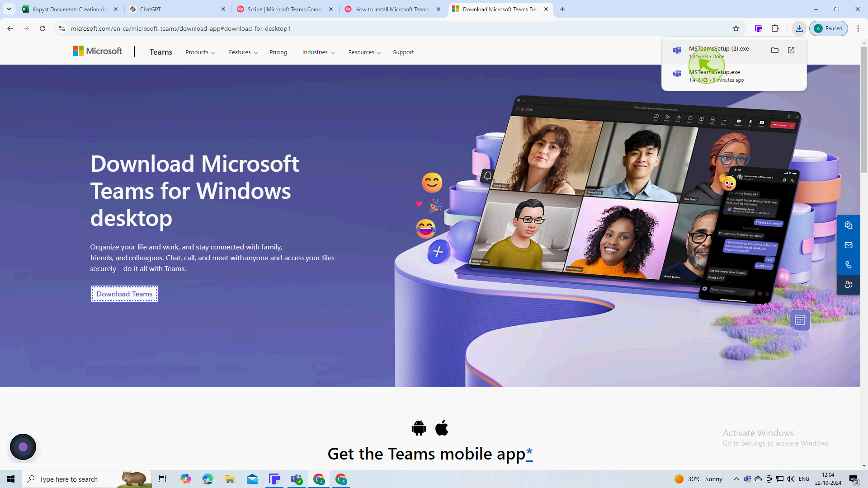
Task: Click the Apple download icon
Action: [442, 427]
